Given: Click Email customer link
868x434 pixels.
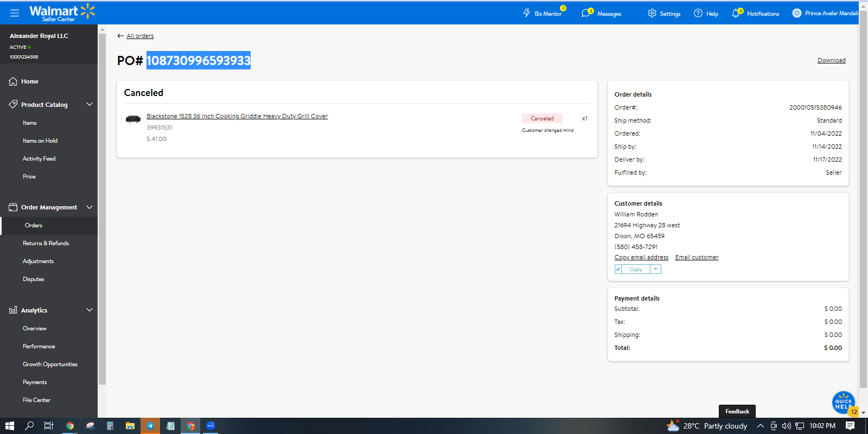Looking at the screenshot, I should click(697, 257).
